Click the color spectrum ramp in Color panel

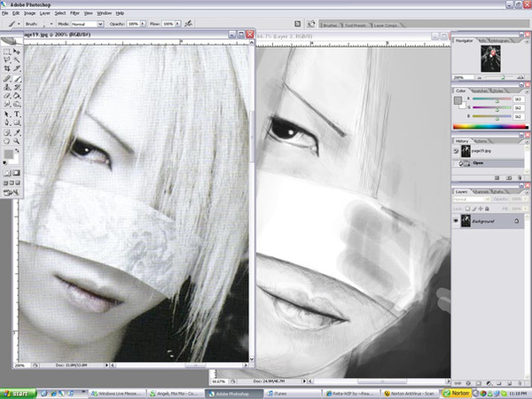point(490,127)
